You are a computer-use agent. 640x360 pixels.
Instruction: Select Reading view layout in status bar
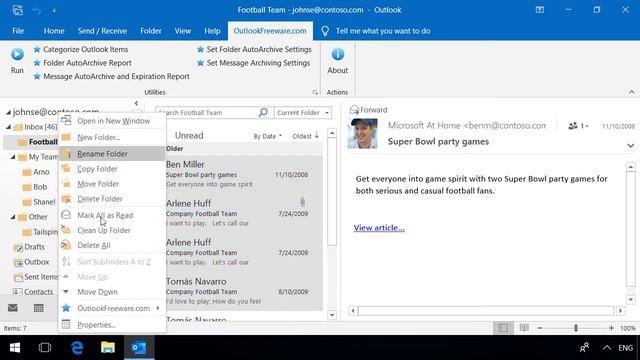pos(524,328)
